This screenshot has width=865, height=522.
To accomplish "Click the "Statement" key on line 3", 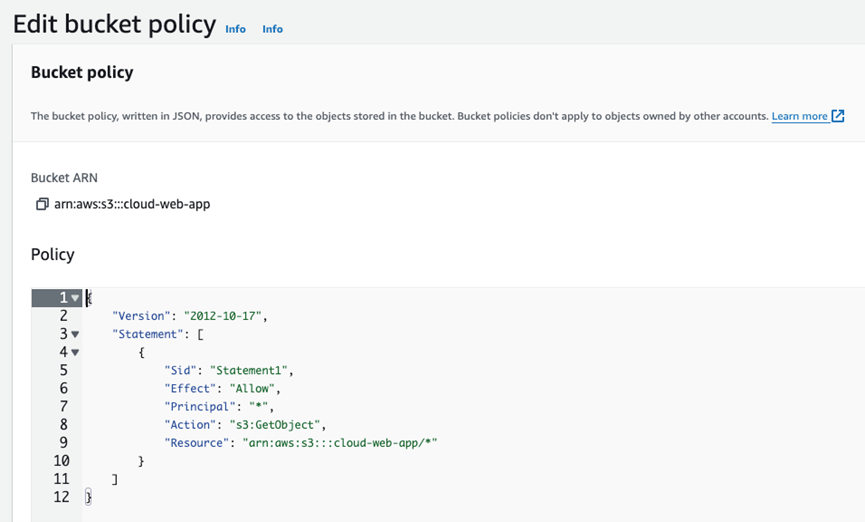I will tap(147, 334).
